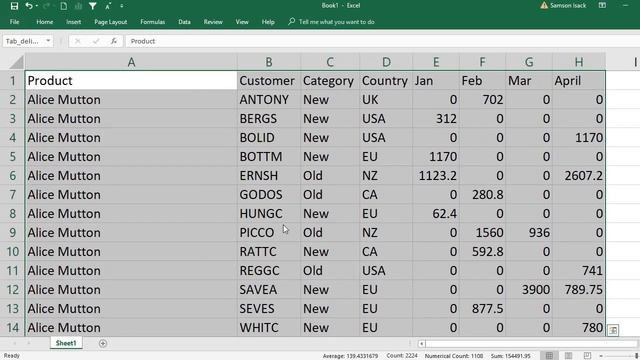Click the New Sheet plus icon
This screenshot has height=360, width=640.
[102, 344]
